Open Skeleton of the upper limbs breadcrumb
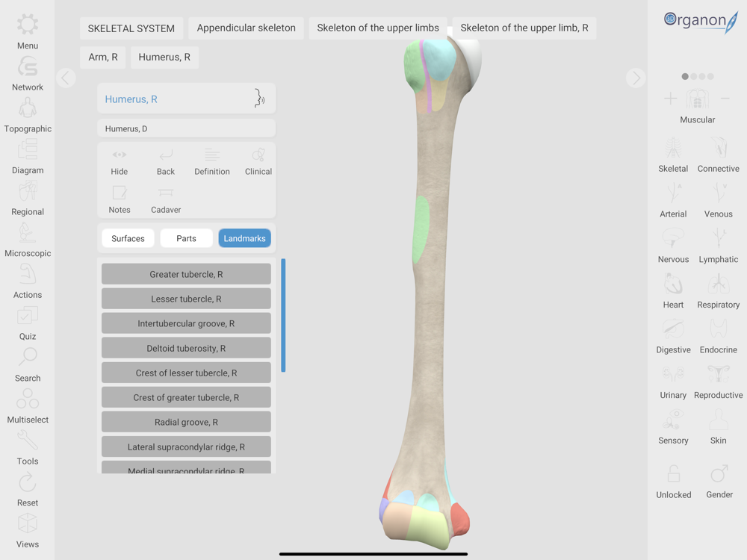Image resolution: width=747 pixels, height=560 pixels. click(x=378, y=28)
